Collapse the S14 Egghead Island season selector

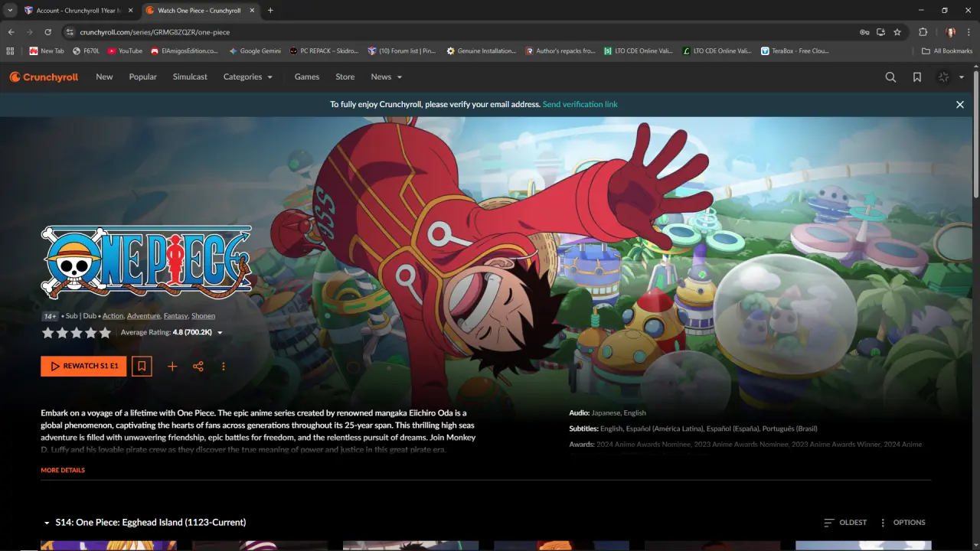click(145, 523)
